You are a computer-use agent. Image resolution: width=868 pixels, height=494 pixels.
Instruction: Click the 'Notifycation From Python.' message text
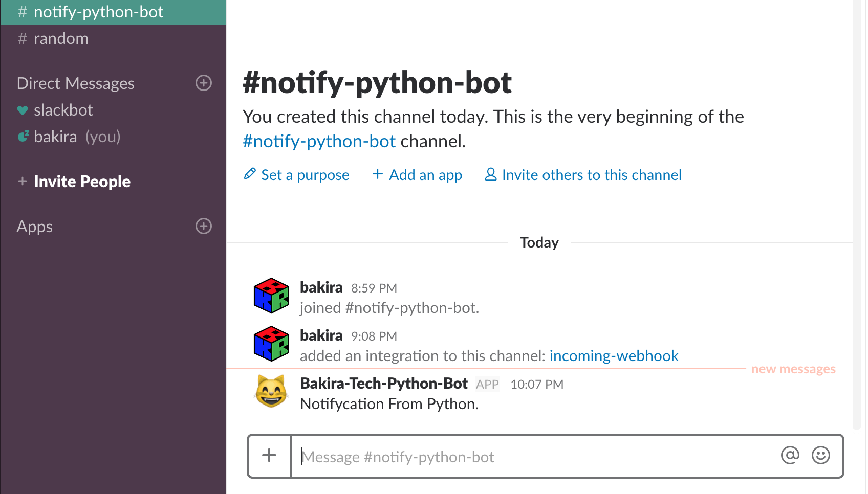pos(389,404)
